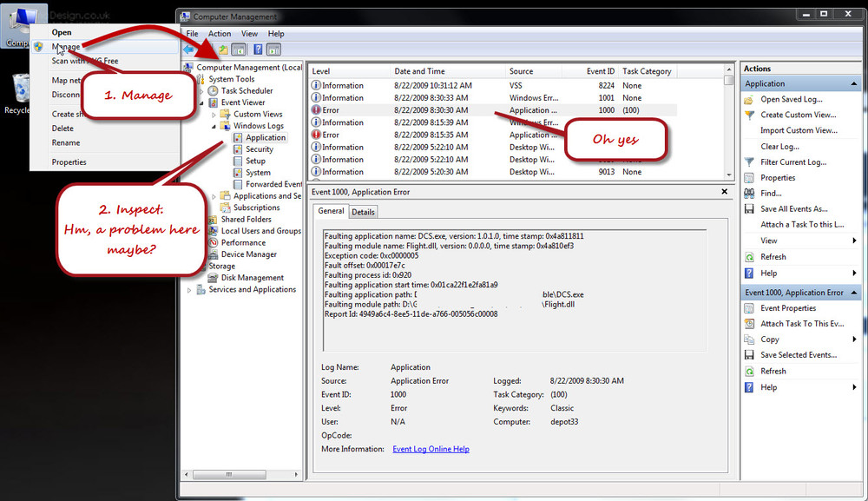Select Security log in tree

[259, 149]
